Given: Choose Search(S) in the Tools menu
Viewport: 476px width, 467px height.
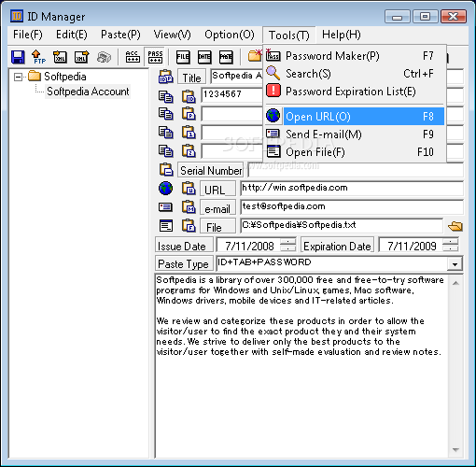Looking at the screenshot, I should click(x=355, y=74).
